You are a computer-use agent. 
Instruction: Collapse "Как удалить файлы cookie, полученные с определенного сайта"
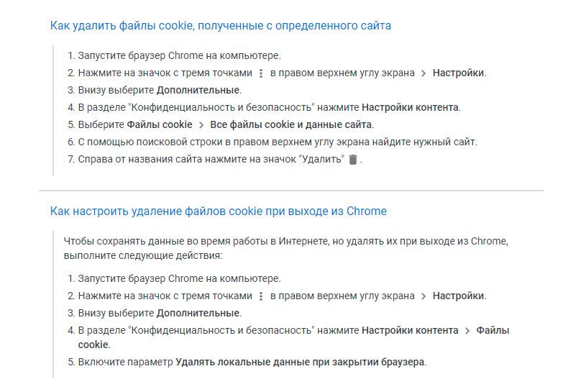tap(220, 26)
